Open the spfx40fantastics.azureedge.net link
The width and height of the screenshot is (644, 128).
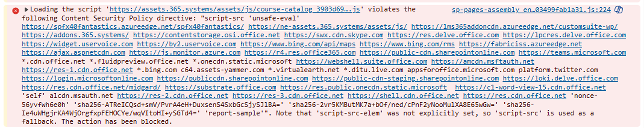click(133, 27)
